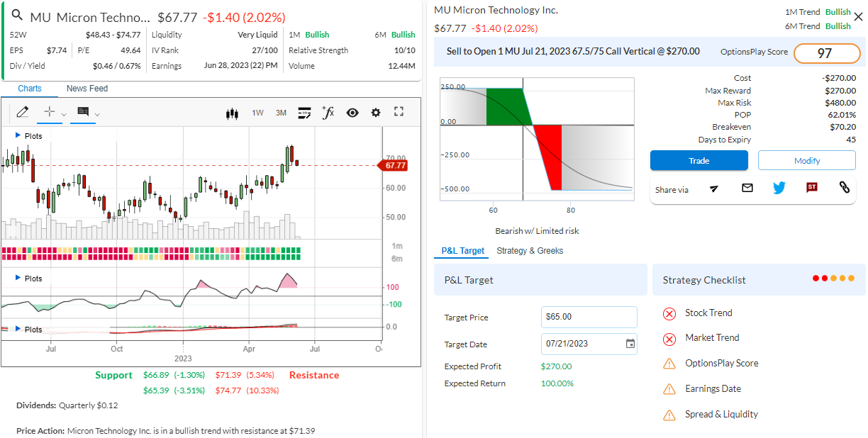This screenshot has height=438, width=868.
Task: Expand Plots on the bottom indicator pane
Action: 28,330
